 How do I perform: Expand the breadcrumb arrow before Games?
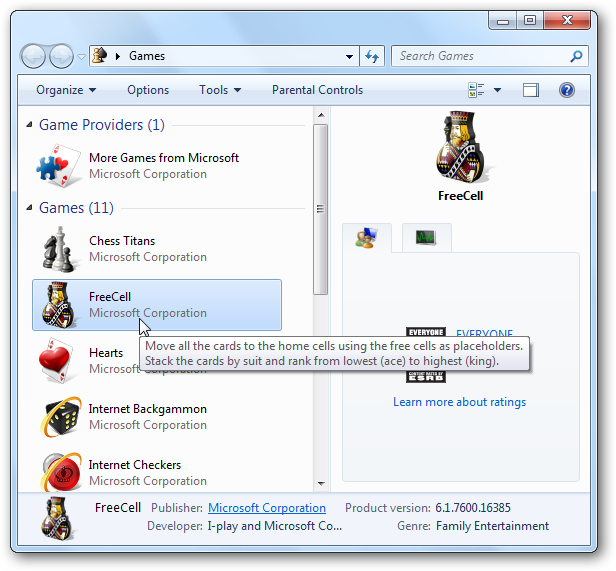click(117, 56)
